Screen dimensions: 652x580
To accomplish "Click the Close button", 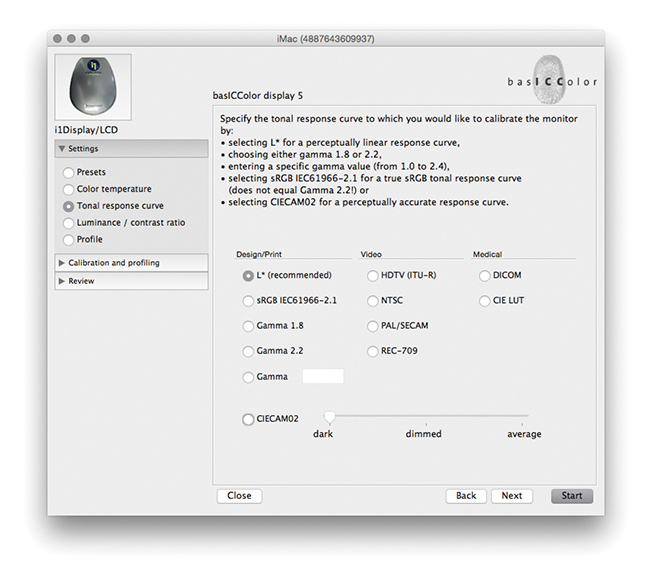I will pos(240,496).
